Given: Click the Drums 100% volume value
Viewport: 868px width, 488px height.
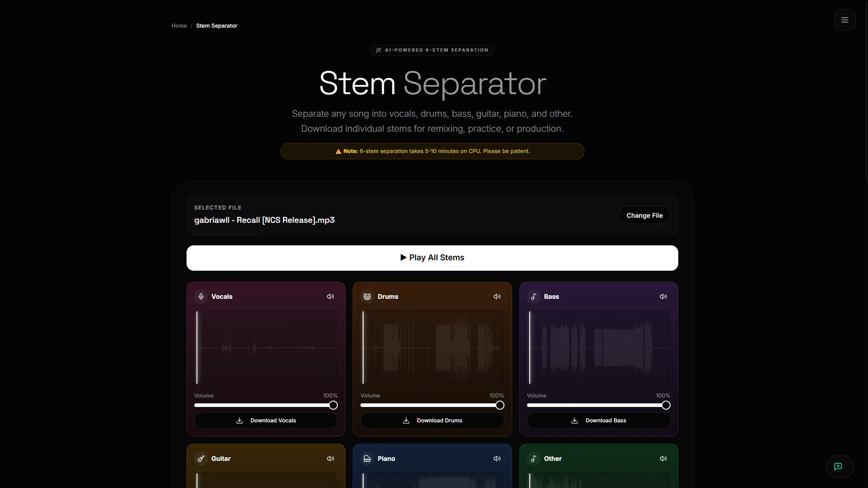Looking at the screenshot, I should (x=496, y=396).
